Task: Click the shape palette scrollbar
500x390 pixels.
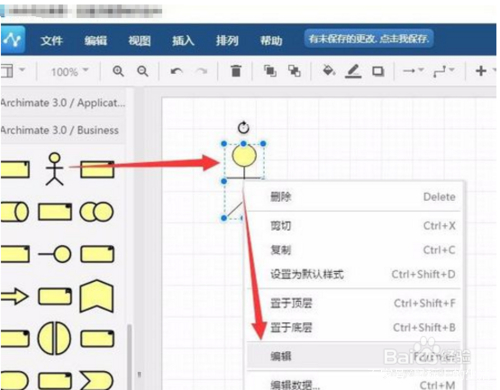Action: pyautogui.click(x=129, y=357)
